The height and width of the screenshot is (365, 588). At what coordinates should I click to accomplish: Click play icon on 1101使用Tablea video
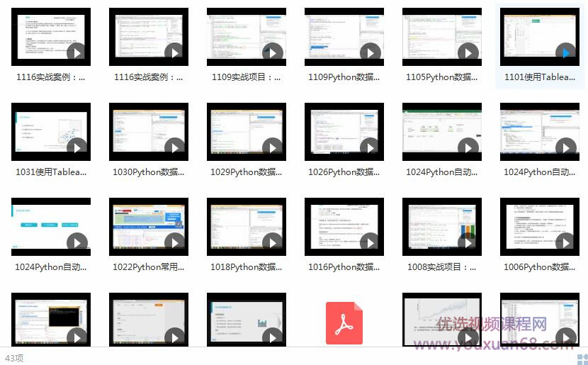tap(565, 52)
